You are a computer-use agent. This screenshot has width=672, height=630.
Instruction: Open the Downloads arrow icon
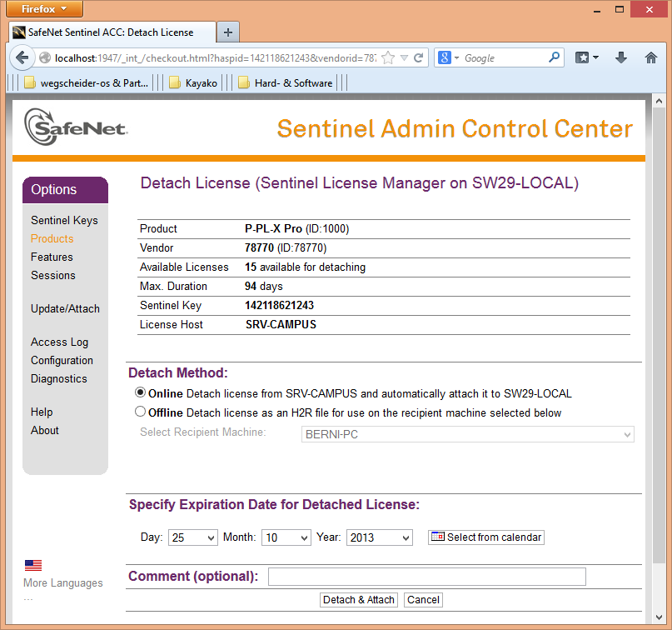tap(621, 57)
